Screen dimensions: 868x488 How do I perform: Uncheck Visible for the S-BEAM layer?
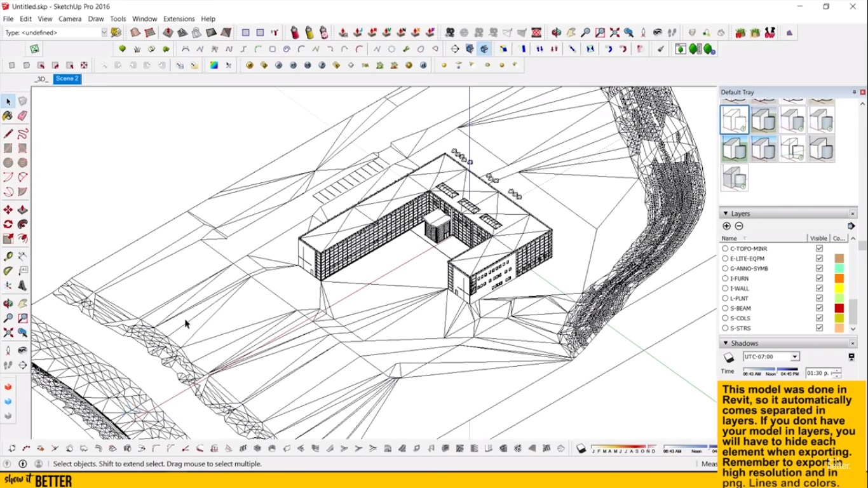coord(818,308)
